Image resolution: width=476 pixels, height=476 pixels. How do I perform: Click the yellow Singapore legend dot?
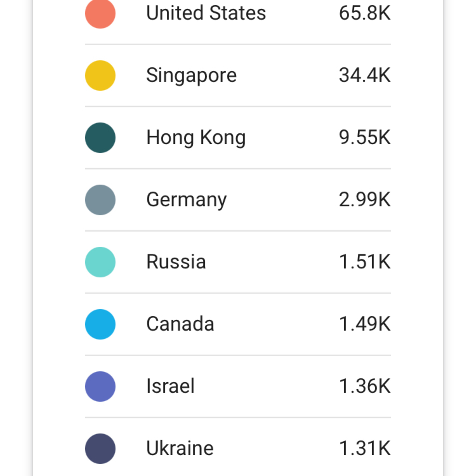pyautogui.click(x=100, y=75)
